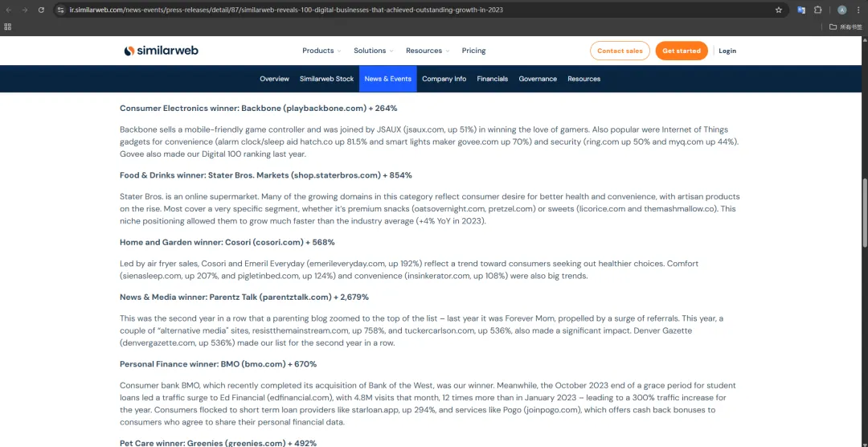Click the Contact sales button
868x447 pixels.
(x=620, y=51)
